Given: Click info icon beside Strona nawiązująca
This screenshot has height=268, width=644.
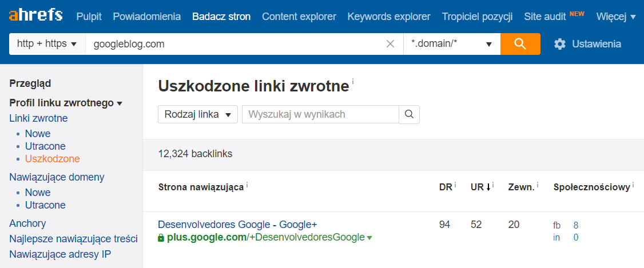Looking at the screenshot, I should pos(247,185).
